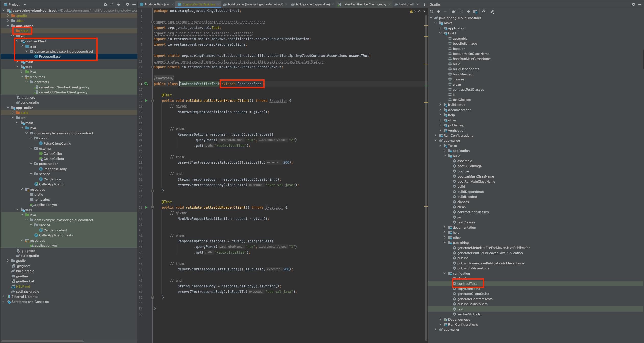Collapse the contractTest source folder
This screenshot has height=343, width=644.
tap(17, 41)
